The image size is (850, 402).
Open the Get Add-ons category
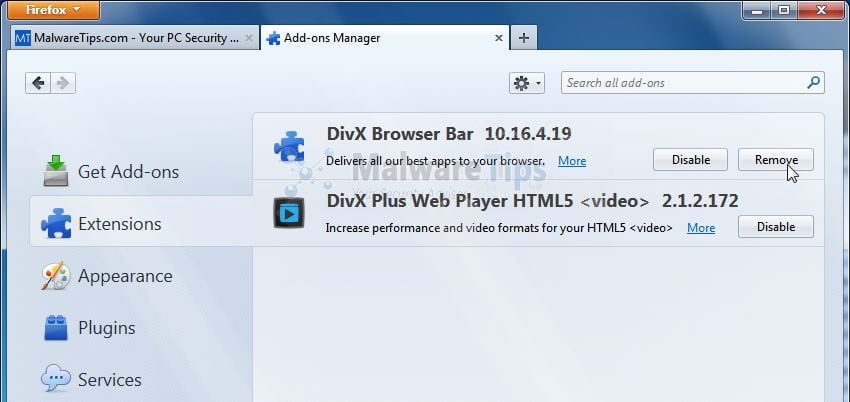(141, 172)
